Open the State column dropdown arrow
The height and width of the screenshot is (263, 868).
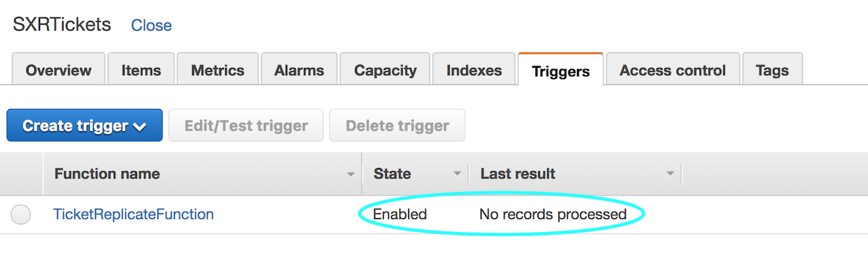point(457,174)
